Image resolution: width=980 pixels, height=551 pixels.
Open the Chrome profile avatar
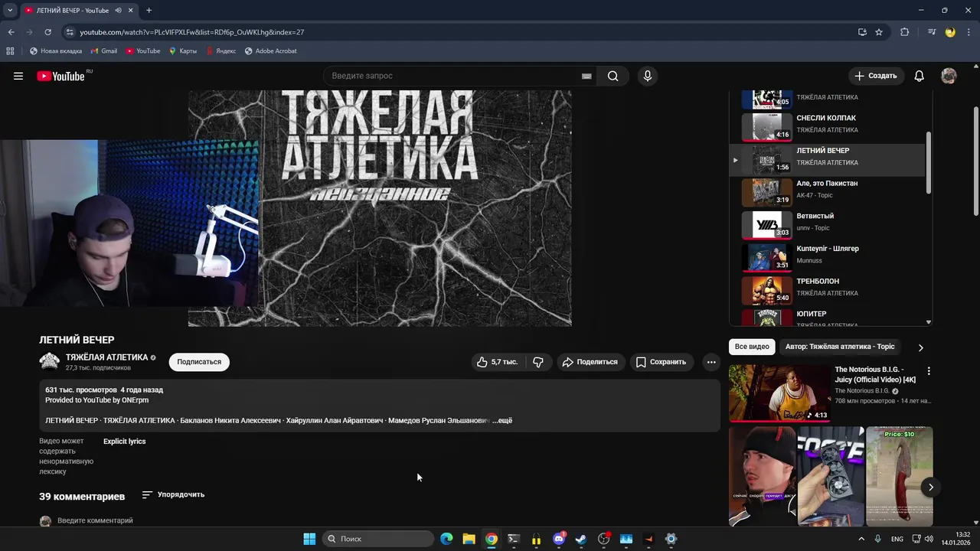pyautogui.click(x=950, y=32)
